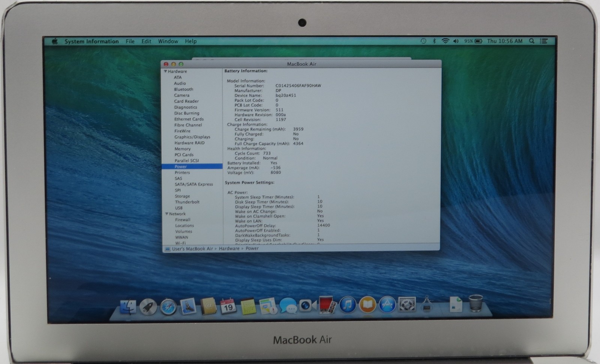
Task: Open Calendar icon showing 19
Action: 228,306
